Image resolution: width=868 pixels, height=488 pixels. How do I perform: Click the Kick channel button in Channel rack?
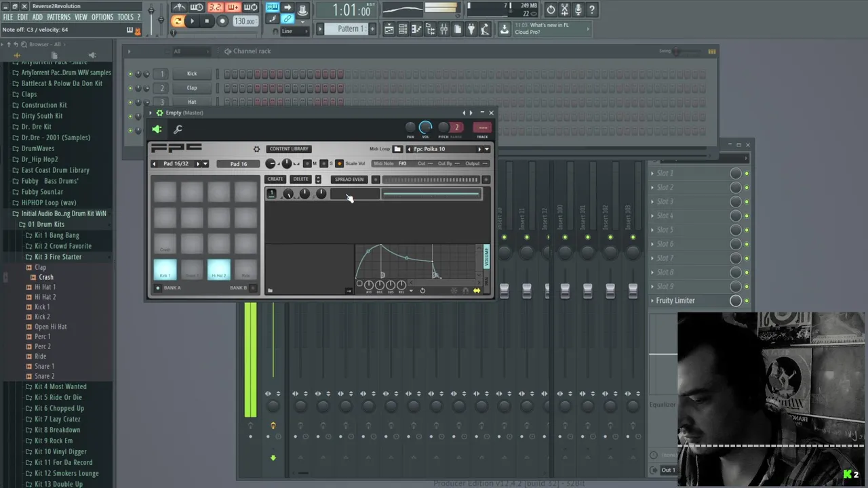point(192,74)
